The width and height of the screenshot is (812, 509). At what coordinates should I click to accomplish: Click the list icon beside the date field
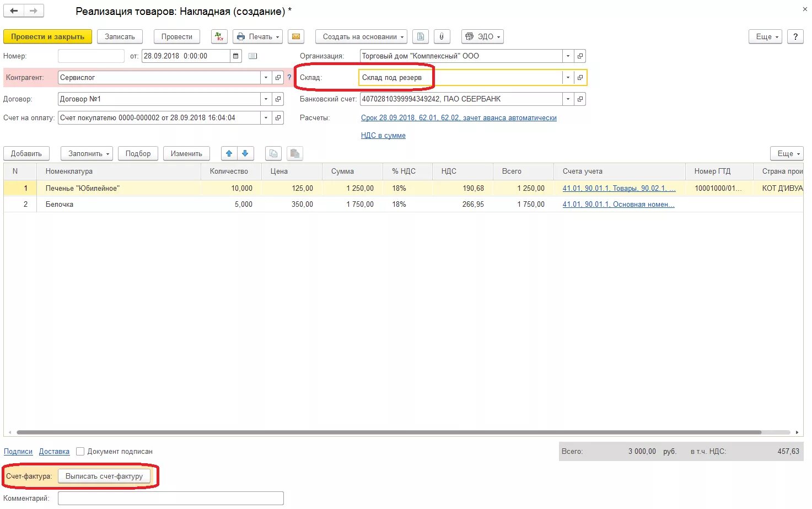click(x=253, y=56)
